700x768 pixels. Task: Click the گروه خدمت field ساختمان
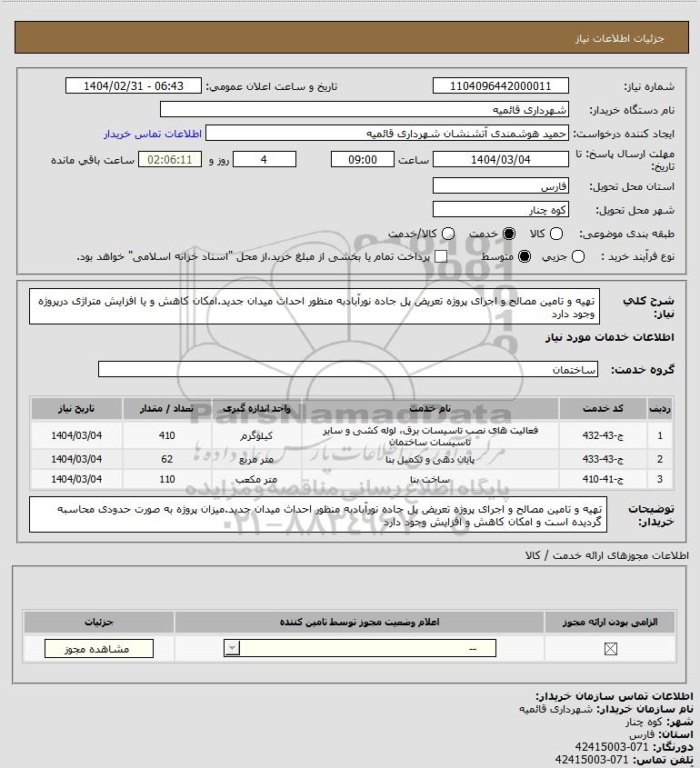(348, 369)
